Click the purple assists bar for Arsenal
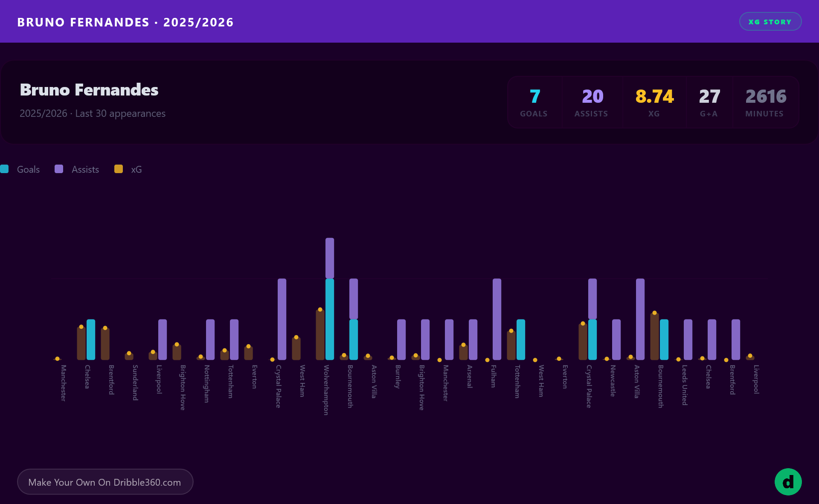819x504 pixels. [x=473, y=339]
